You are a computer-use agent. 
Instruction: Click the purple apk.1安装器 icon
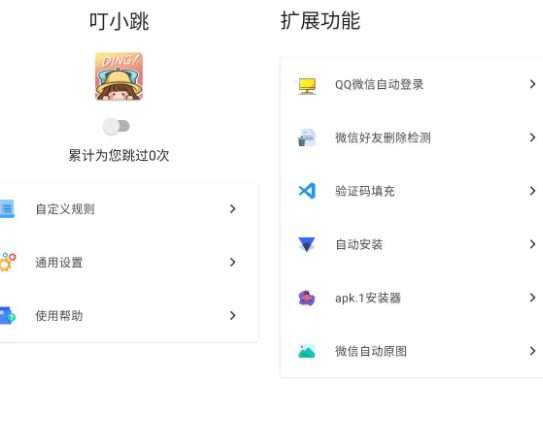pyautogui.click(x=307, y=298)
